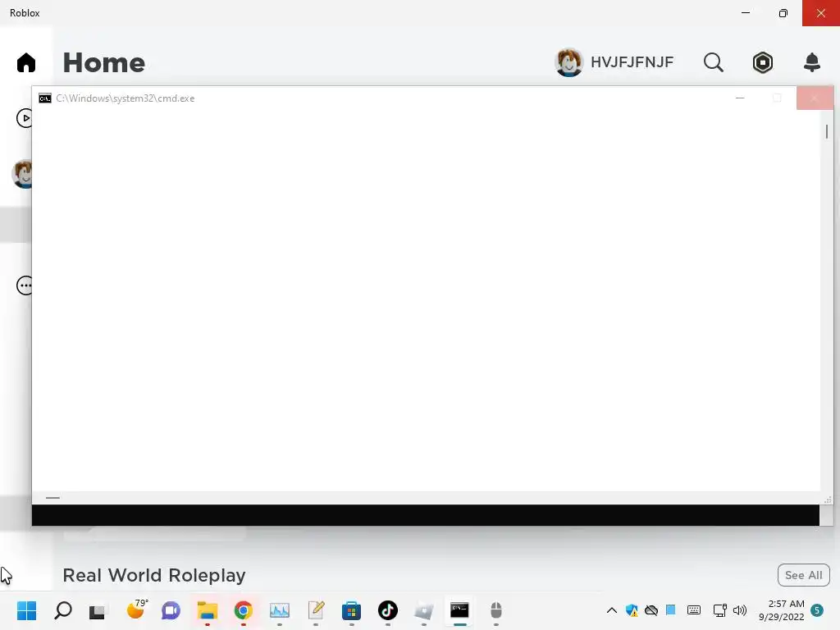The height and width of the screenshot is (630, 840).
Task: Close the cmd.exe window
Action: [815, 98]
